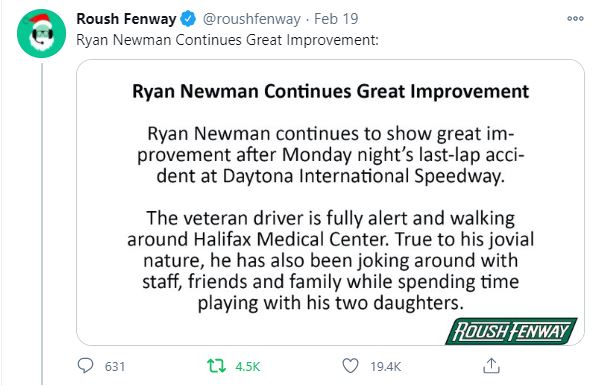Click the paragraph mentioning Halifax Medical Center

pos(330,261)
